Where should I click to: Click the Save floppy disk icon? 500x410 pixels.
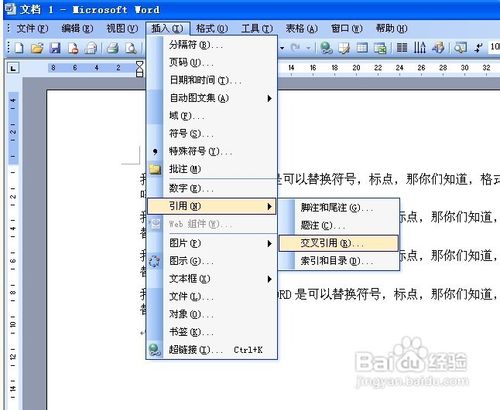[55, 48]
